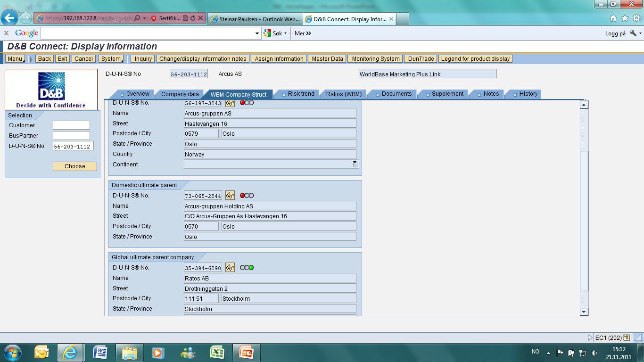Viewport: 644px width, 362px height.
Task: Click the DunTrade button
Action: point(421,59)
